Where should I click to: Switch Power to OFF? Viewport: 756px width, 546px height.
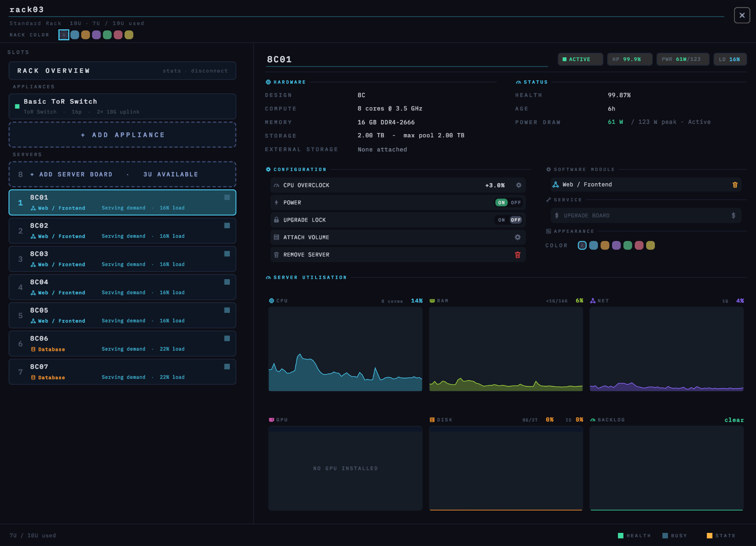[516, 203]
